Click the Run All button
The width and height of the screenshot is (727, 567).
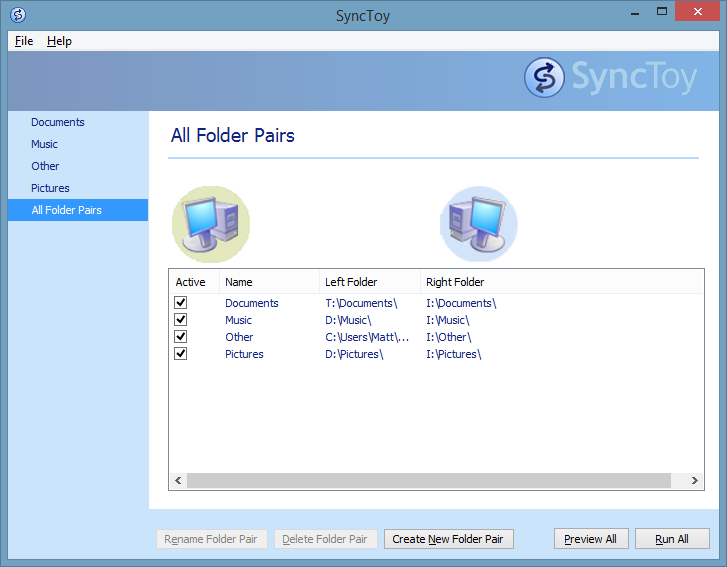672,539
